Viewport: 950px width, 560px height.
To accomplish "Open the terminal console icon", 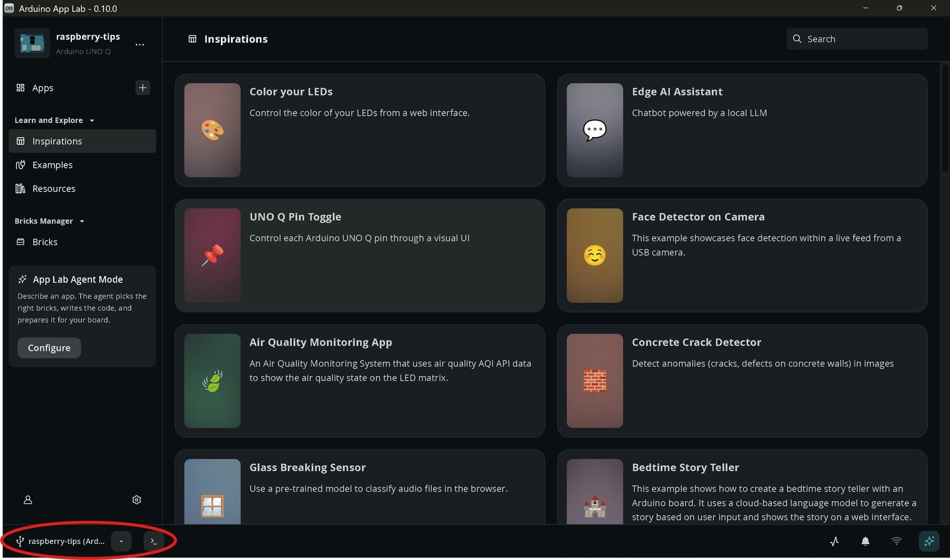I will point(154,541).
